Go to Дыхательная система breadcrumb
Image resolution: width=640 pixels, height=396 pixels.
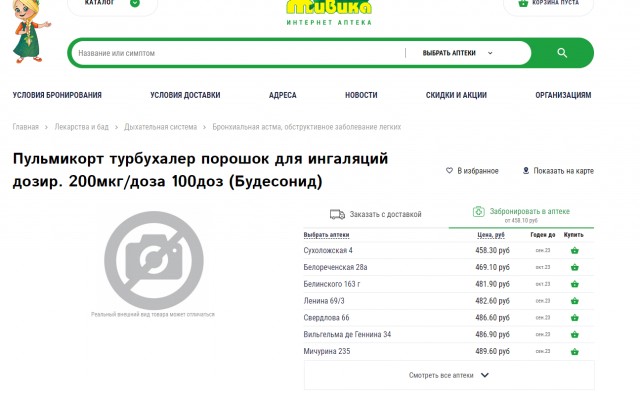160,127
